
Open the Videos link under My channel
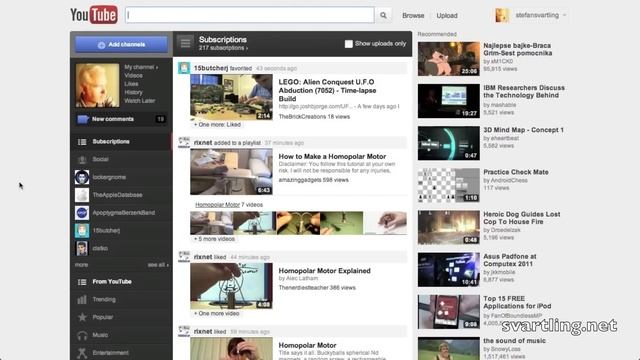pyautogui.click(x=133, y=76)
